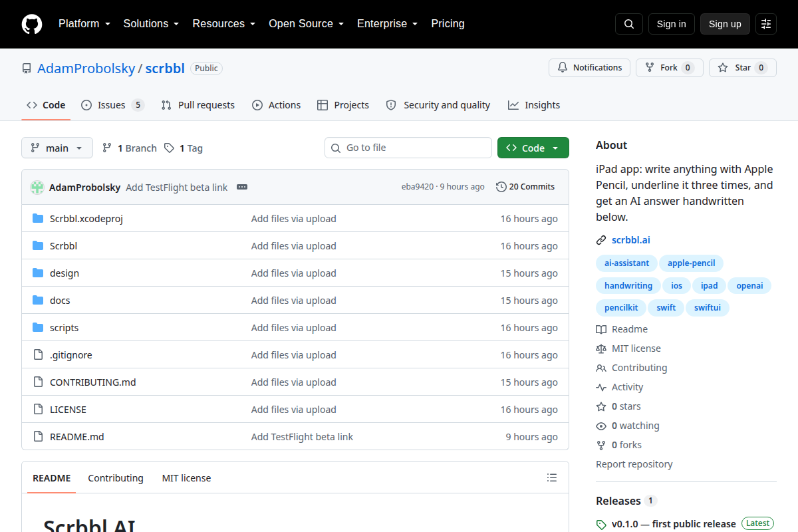Screen dimensions: 798x532
Task: Expand the Open Source menu
Action: tap(306, 24)
